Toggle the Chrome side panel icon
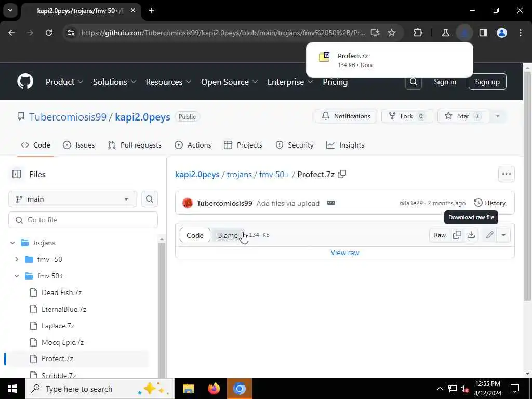 coord(483,33)
